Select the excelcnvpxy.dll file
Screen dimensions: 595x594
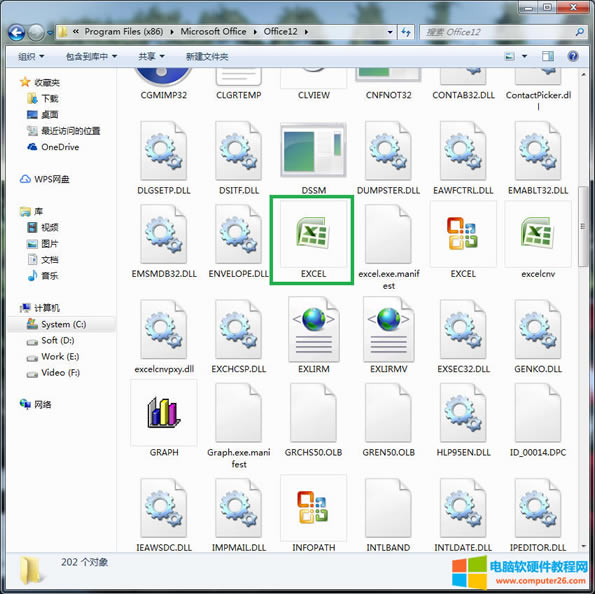pos(164,336)
